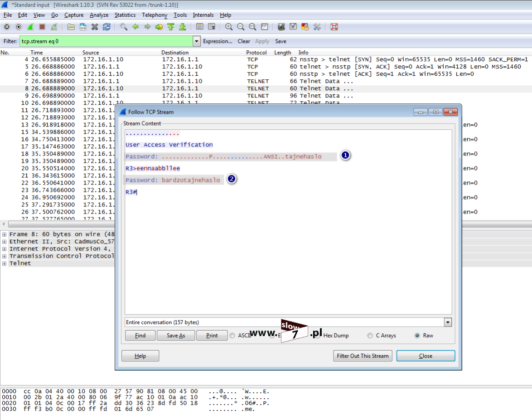
Task: Select C Arrays stream format
Action: pyautogui.click(x=370, y=336)
